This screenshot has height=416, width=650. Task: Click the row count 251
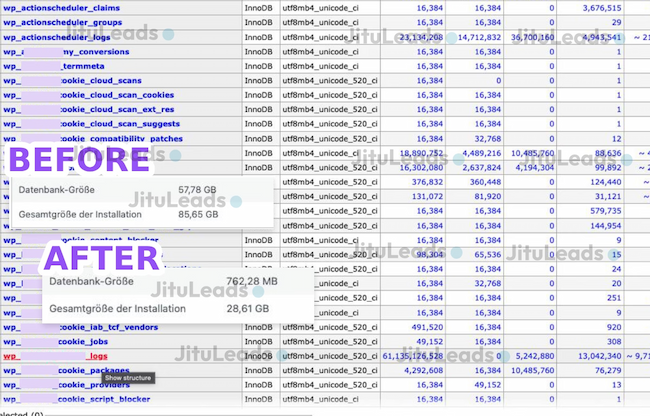[614, 298]
